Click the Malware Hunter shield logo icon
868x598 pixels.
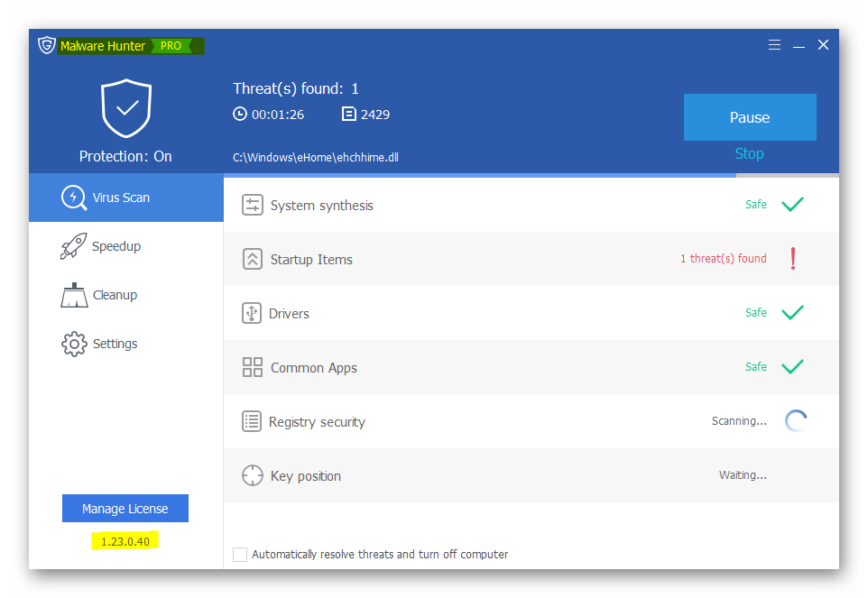point(47,45)
